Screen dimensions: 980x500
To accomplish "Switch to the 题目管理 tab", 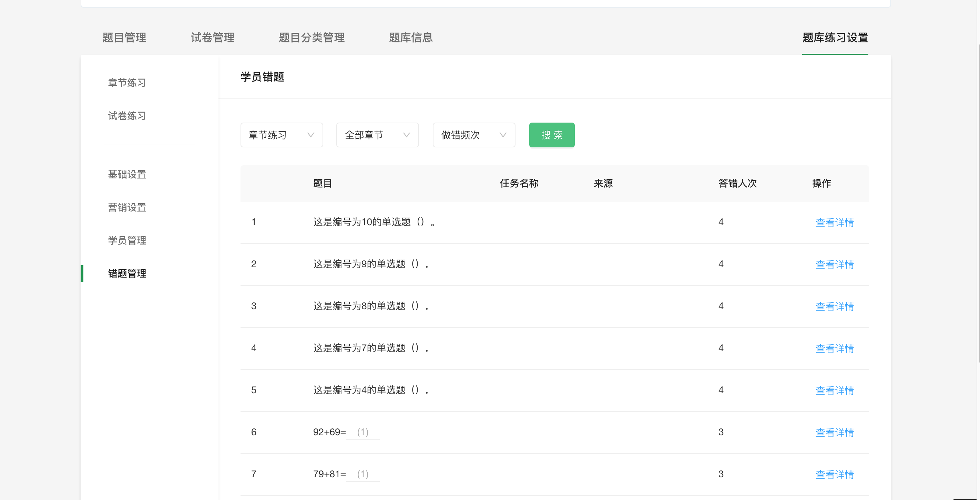I will [124, 38].
